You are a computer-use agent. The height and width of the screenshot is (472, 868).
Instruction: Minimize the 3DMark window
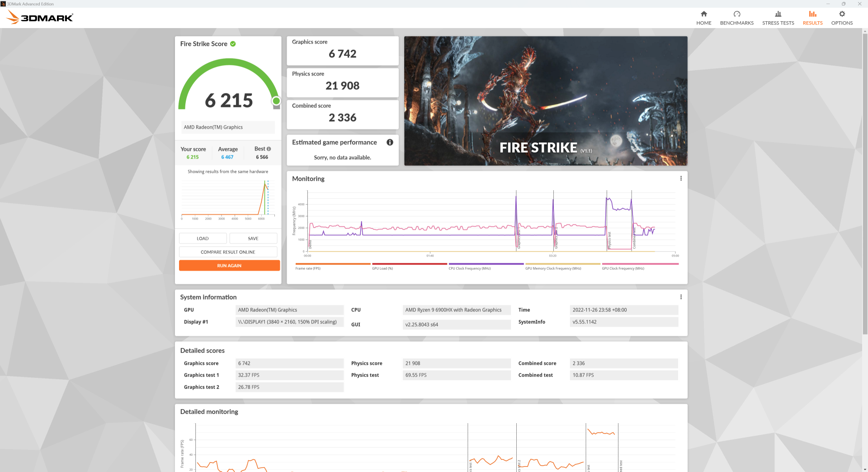(828, 4)
